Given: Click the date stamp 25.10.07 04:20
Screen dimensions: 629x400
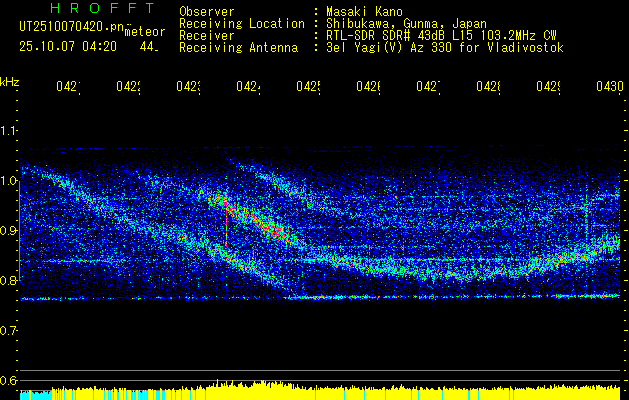Looking at the screenshot, I should (68, 47).
